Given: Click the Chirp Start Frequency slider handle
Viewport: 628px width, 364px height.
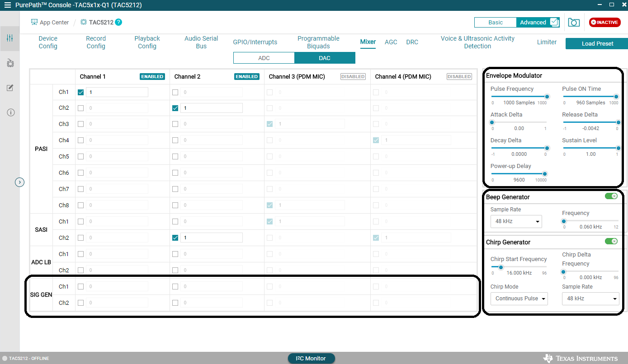Looking at the screenshot, I should click(501, 267).
